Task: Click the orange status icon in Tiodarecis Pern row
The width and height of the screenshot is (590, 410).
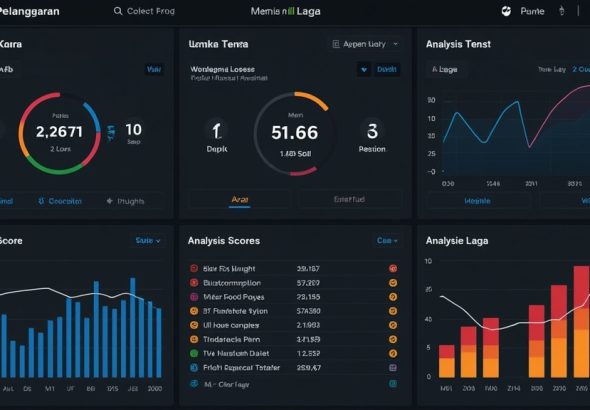Action: tap(393, 339)
